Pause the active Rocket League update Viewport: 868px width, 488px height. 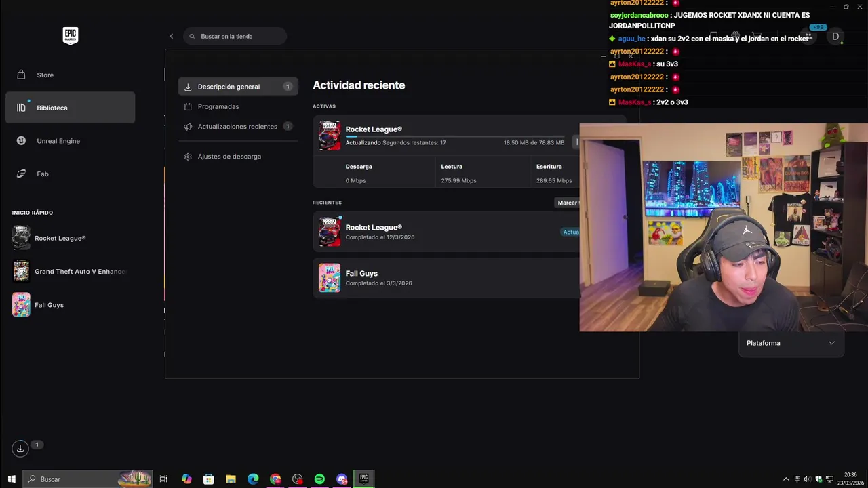pos(576,142)
